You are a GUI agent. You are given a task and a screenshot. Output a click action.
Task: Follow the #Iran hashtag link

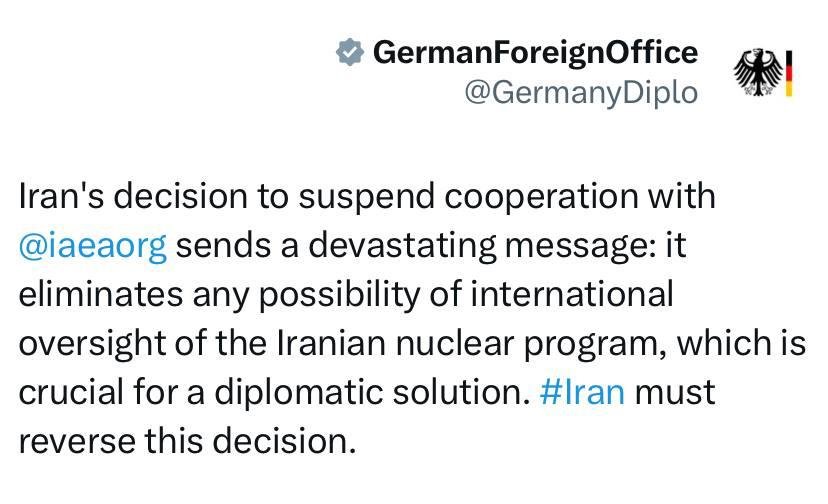[582, 392]
